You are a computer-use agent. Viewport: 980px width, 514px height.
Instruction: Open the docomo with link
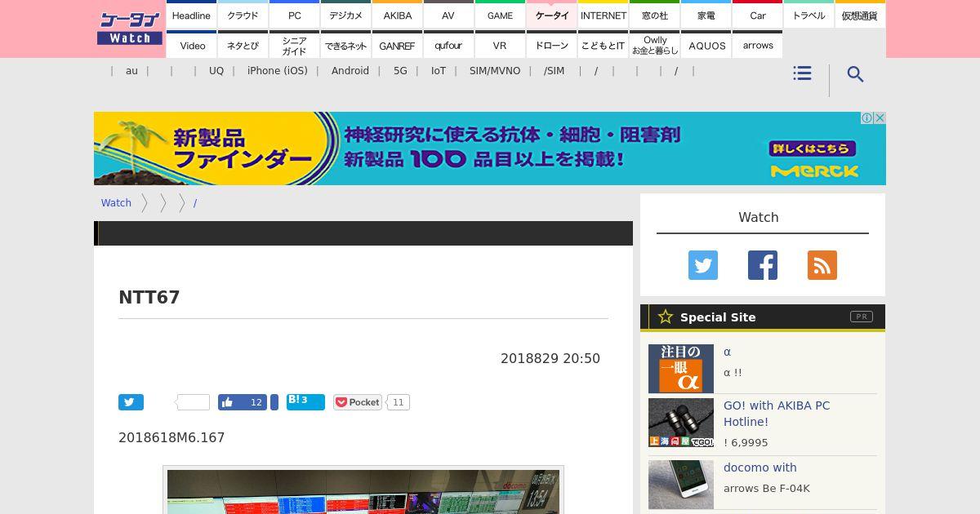pyautogui.click(x=760, y=467)
